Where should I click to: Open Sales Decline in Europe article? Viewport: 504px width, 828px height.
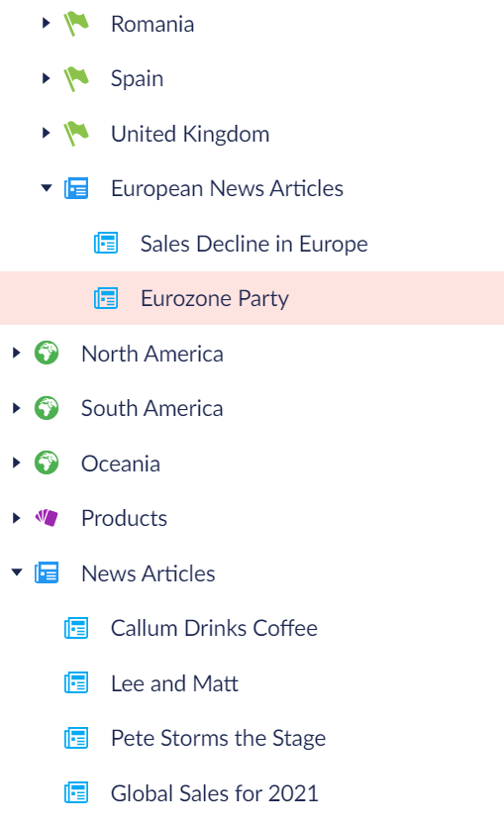pyautogui.click(x=253, y=244)
